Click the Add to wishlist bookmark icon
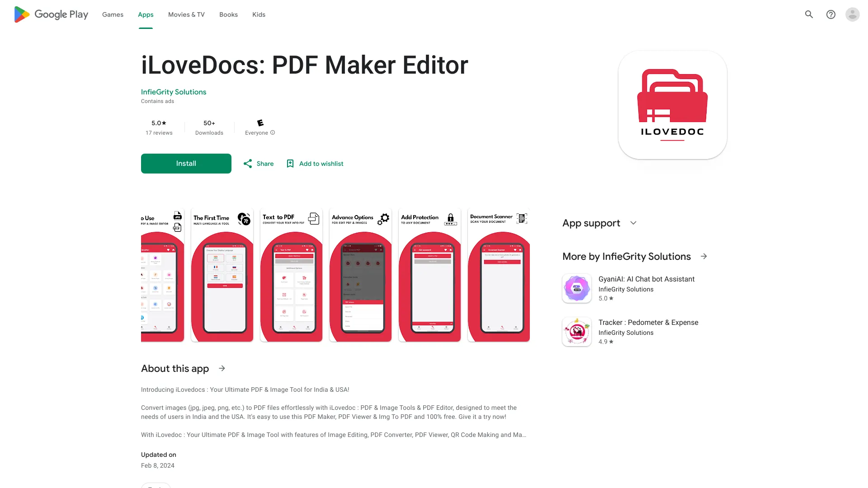The height and width of the screenshot is (488, 868). click(290, 164)
